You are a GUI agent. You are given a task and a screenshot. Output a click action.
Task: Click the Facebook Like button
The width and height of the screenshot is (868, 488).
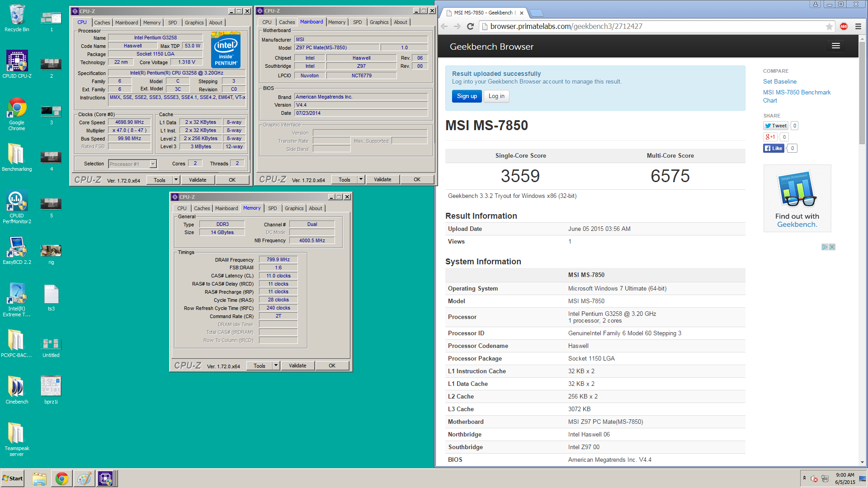(774, 148)
